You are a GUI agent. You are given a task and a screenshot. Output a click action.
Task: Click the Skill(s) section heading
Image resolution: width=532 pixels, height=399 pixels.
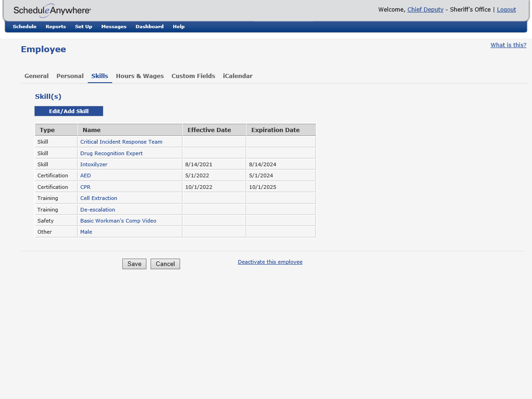(48, 97)
